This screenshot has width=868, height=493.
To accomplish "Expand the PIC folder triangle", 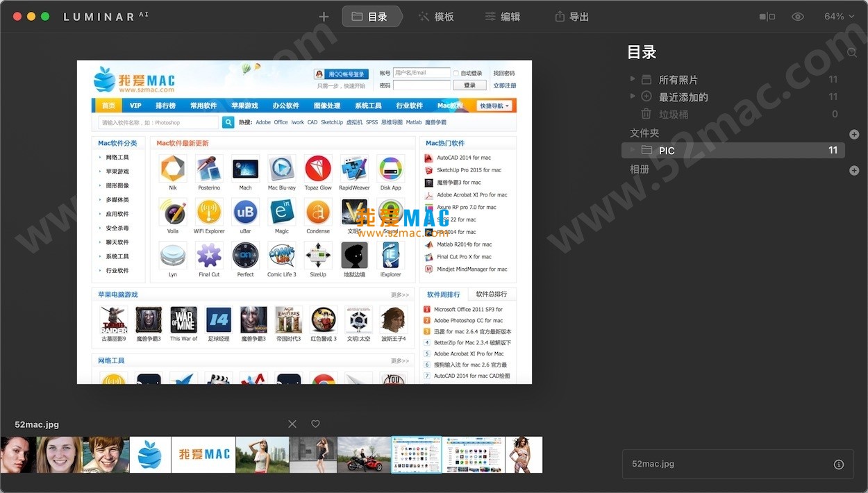I will [x=633, y=150].
